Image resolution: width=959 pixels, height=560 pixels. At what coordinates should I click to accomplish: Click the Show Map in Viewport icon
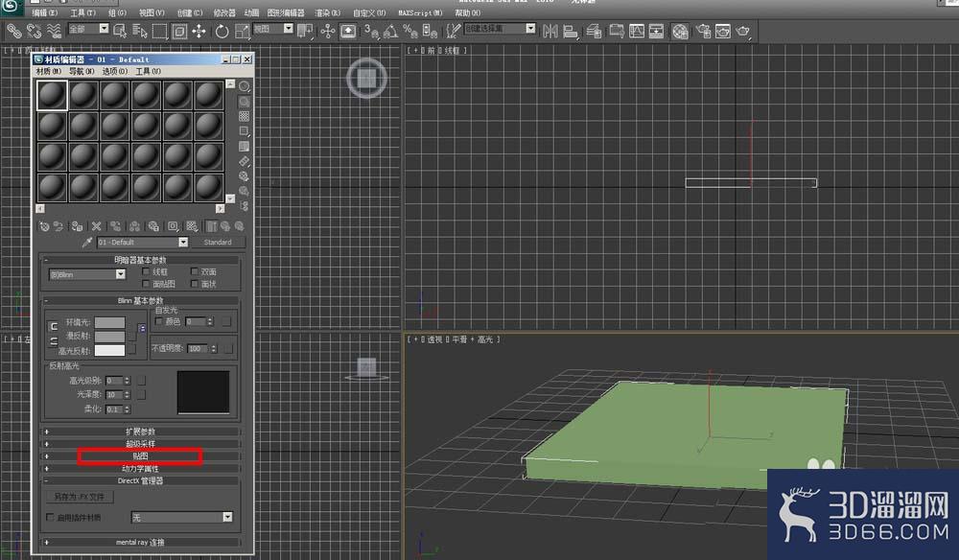[x=192, y=226]
